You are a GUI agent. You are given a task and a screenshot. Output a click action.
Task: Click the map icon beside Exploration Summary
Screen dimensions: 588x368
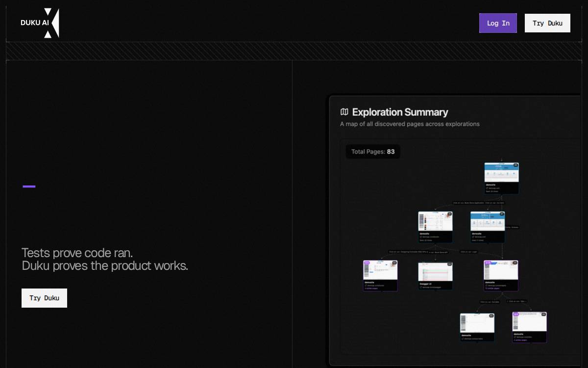tap(344, 112)
